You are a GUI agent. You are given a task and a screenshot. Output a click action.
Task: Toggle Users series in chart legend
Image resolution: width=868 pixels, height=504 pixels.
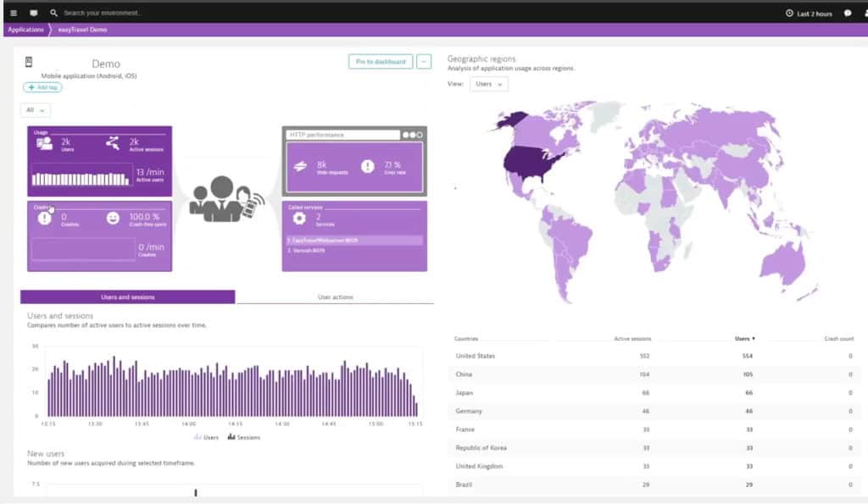[x=206, y=437]
